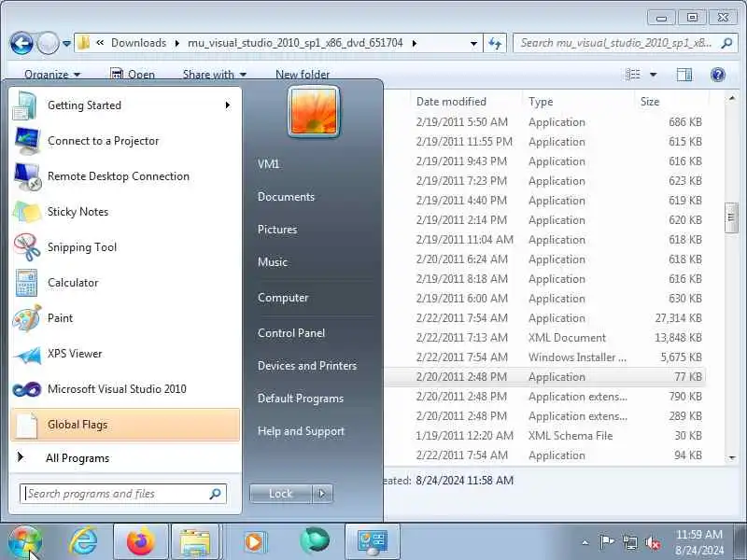
Task: Go forward in Explorer window
Action: point(48,43)
